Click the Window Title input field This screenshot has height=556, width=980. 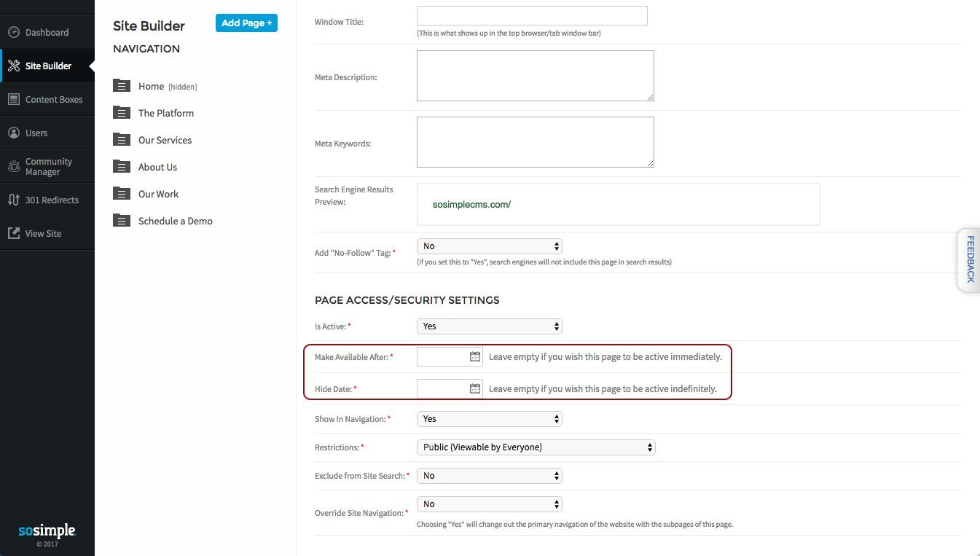pos(532,16)
